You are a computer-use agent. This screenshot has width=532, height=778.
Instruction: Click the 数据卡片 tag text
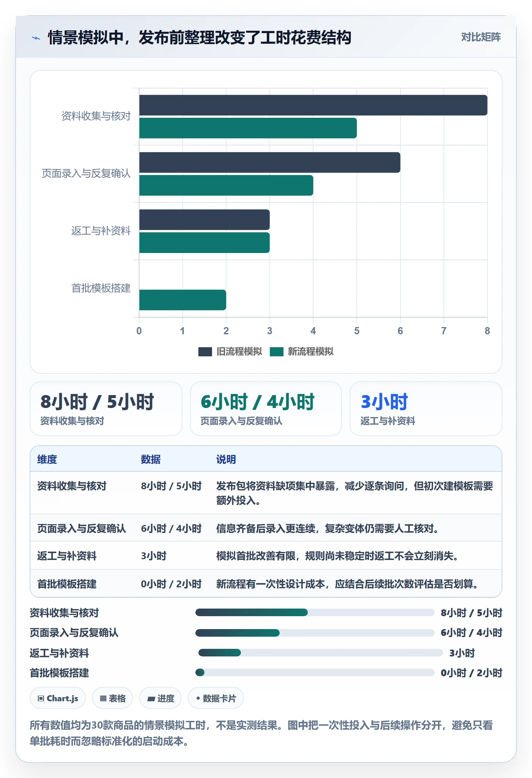[x=219, y=698]
